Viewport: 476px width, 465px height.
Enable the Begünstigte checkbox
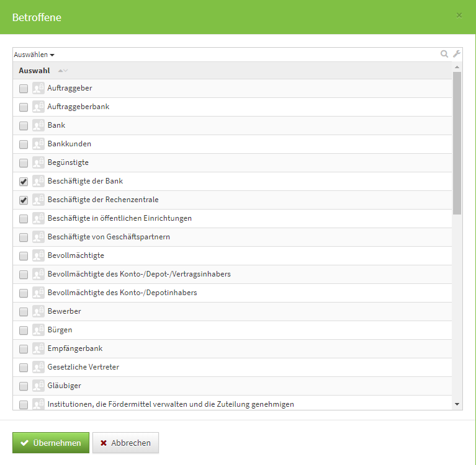pos(24,163)
